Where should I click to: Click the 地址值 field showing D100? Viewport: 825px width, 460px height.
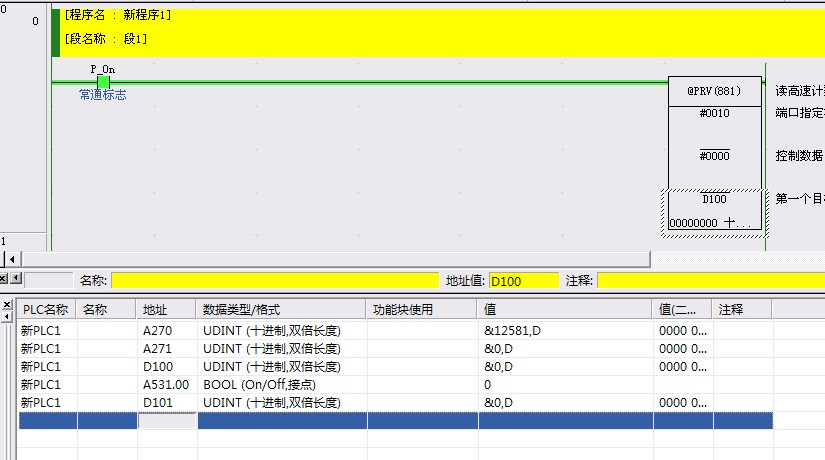pyautogui.click(x=523, y=282)
